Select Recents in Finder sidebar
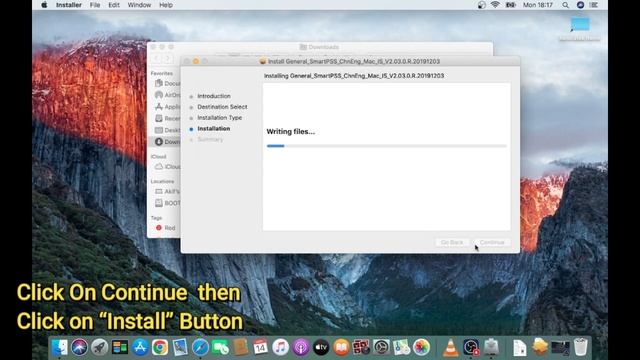This screenshot has width=640, height=360. tap(167, 118)
